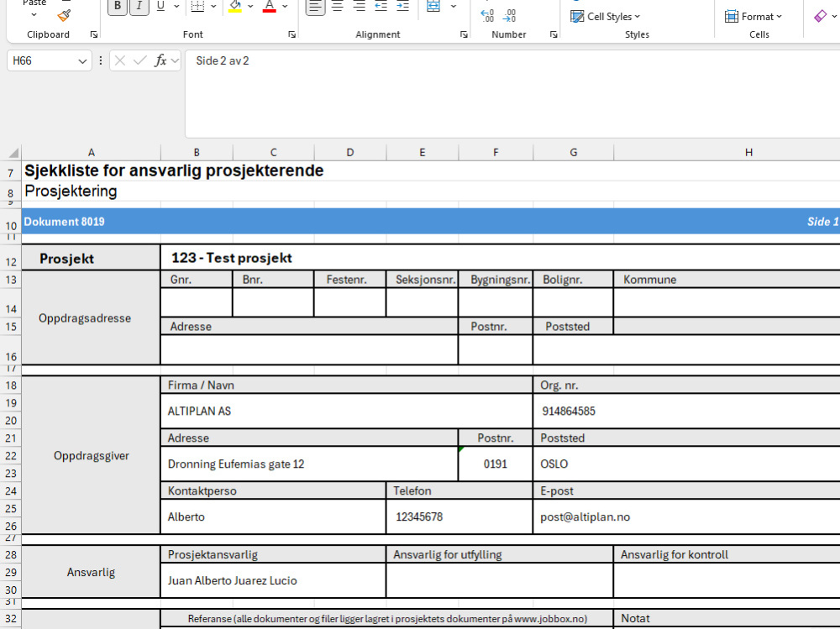Screen dimensions: 840x629
Task: Confirm formula entry checkmark icon
Action: (x=139, y=60)
